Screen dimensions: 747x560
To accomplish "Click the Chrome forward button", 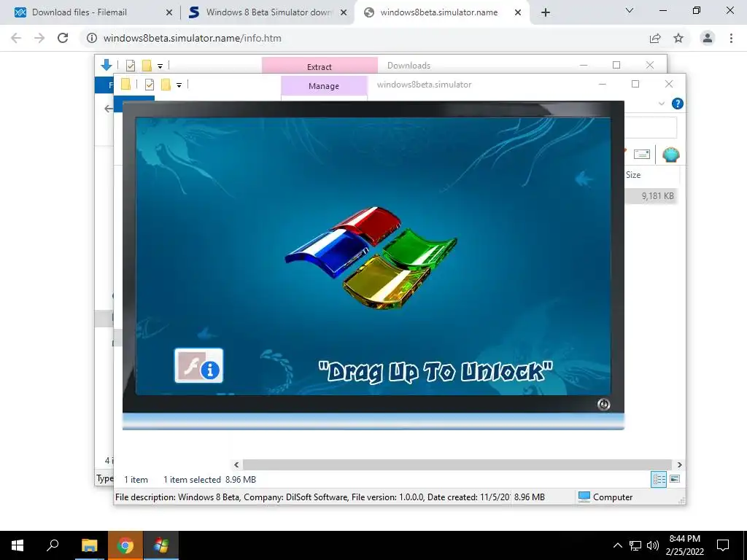I will click(39, 38).
